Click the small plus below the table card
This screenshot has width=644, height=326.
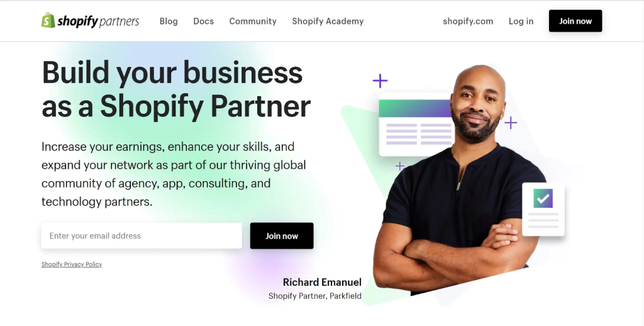tap(399, 166)
